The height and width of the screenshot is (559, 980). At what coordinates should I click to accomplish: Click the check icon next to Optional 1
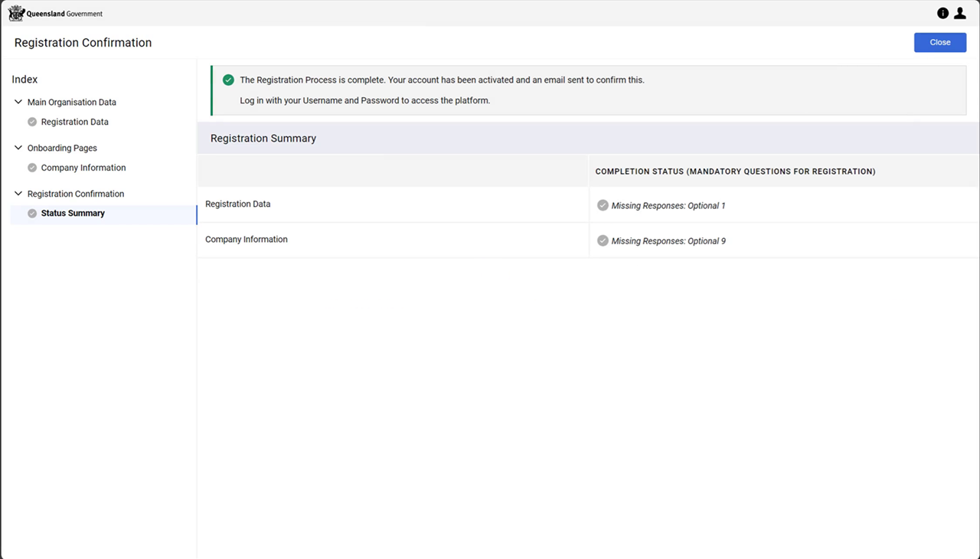603,205
